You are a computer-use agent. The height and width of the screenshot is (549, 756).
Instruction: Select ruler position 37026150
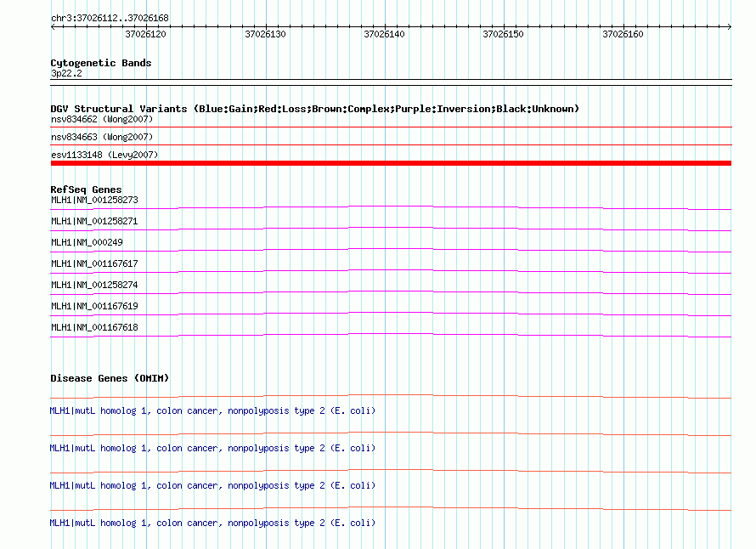point(504,34)
